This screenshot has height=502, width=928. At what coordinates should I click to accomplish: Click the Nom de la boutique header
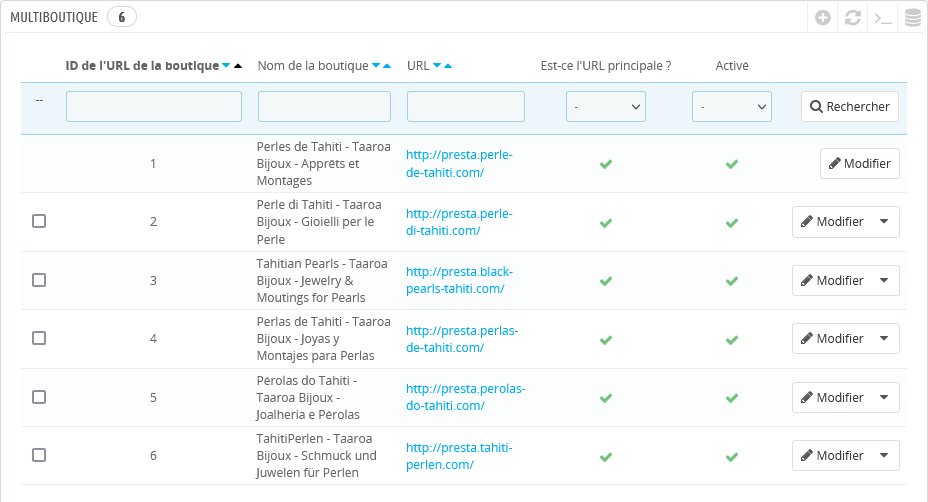(x=313, y=66)
